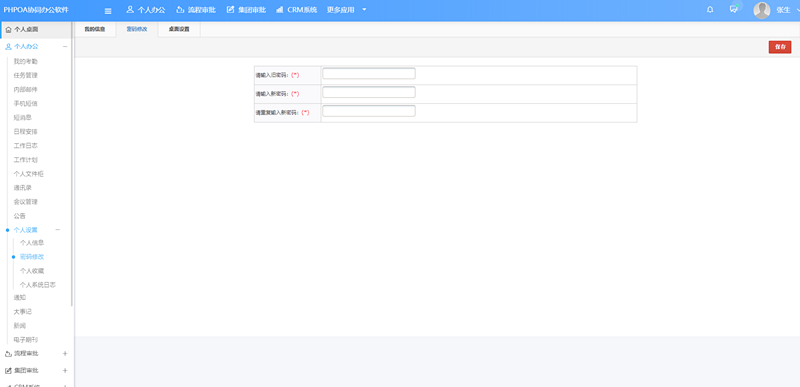Open the notification bell icon
The width and height of the screenshot is (800, 387).
710,10
